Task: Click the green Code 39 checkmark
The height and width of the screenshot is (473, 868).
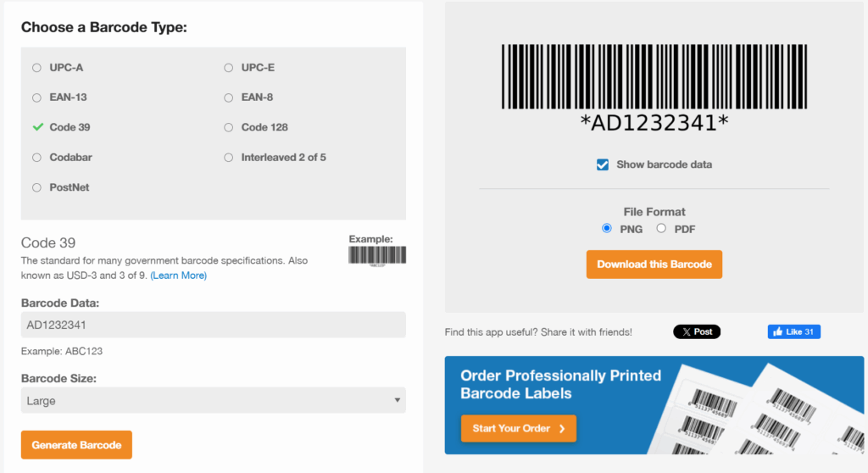Action: click(37, 127)
